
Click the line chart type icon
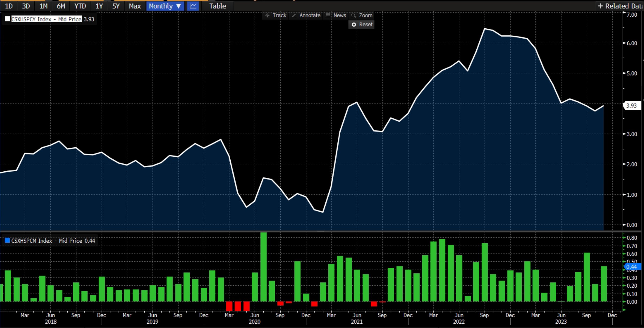193,6
